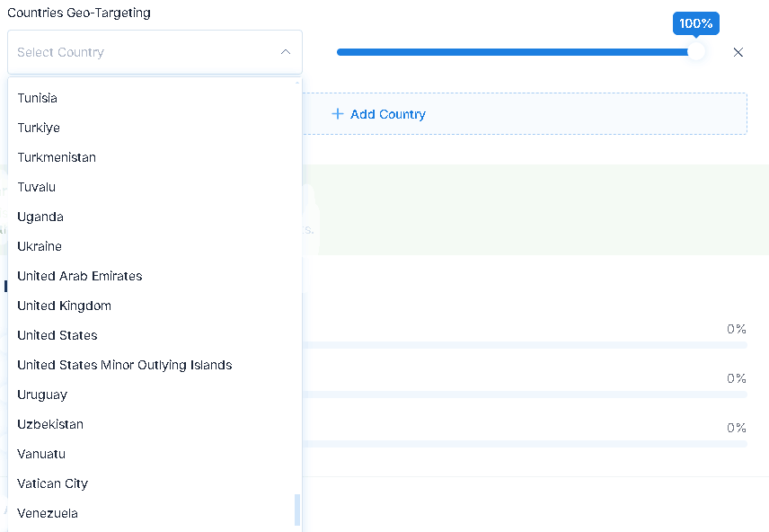Select Tuvalu option
Screen dimensions: 769x532
click(155, 187)
